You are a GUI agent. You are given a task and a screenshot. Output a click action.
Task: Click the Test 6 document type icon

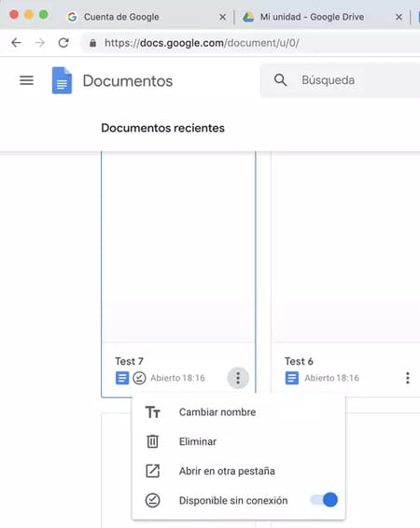(x=292, y=378)
